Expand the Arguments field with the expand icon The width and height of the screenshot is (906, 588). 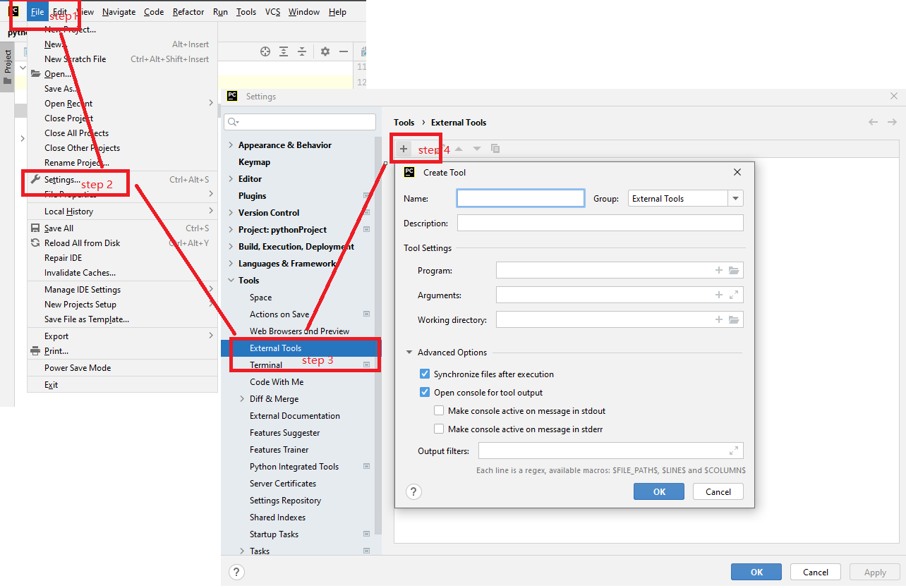[734, 295]
